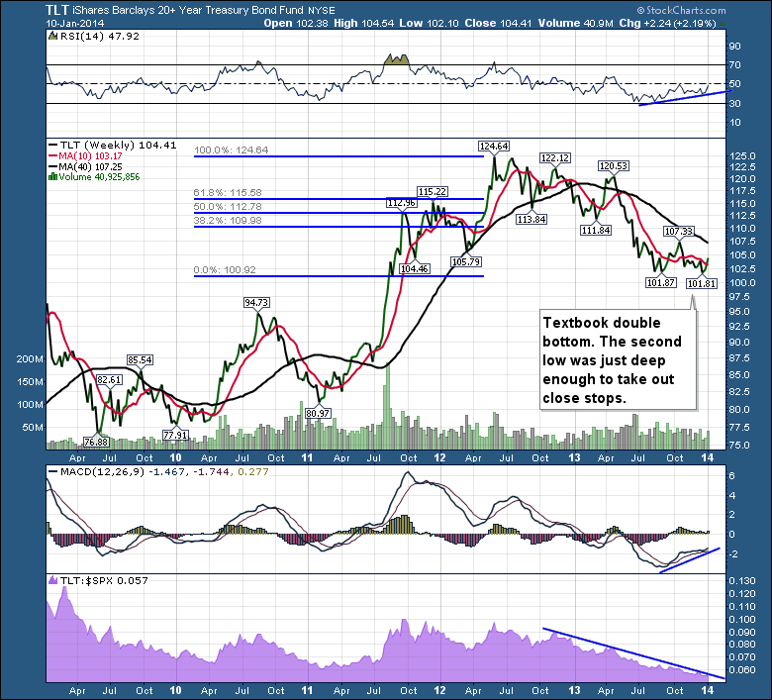Click the 94.73 peak price label
The height and width of the screenshot is (700, 772).
coord(256,302)
